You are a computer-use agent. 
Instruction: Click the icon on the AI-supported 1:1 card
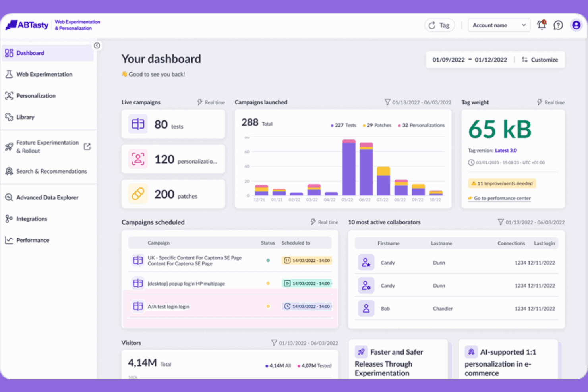coord(471,352)
